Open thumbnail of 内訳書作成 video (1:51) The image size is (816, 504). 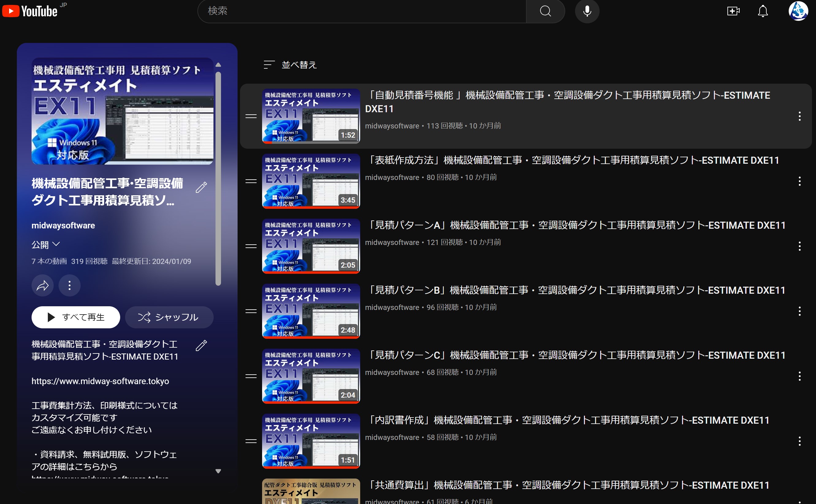point(311,441)
